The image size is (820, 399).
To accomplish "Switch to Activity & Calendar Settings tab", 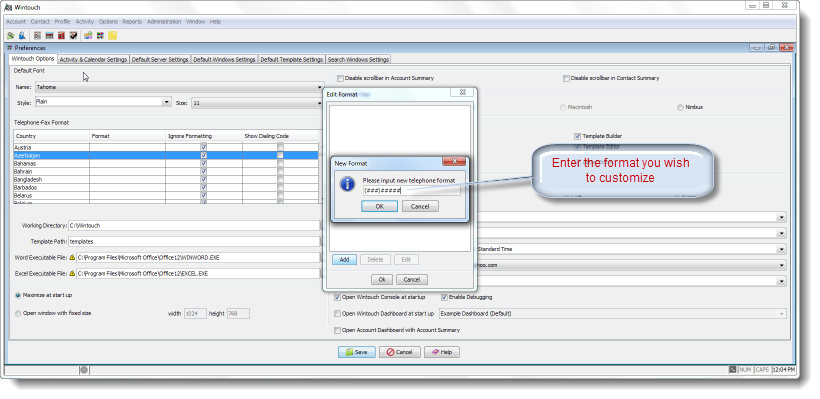I will 93,60.
